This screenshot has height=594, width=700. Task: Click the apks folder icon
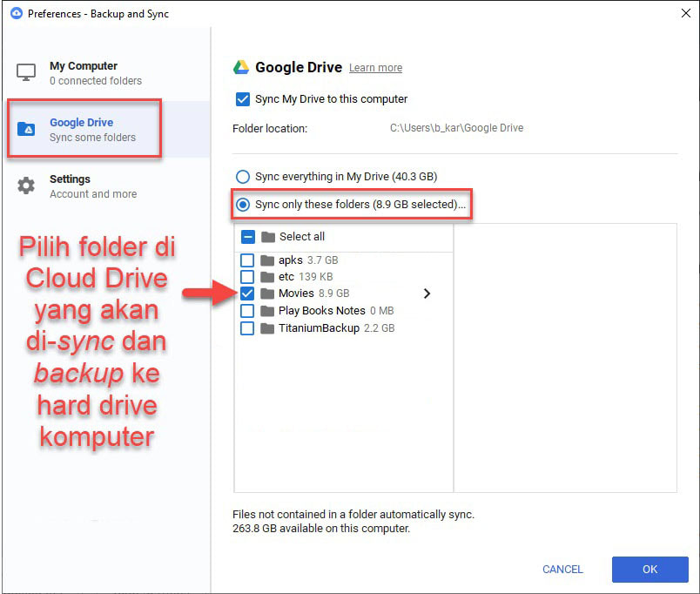coord(267,260)
